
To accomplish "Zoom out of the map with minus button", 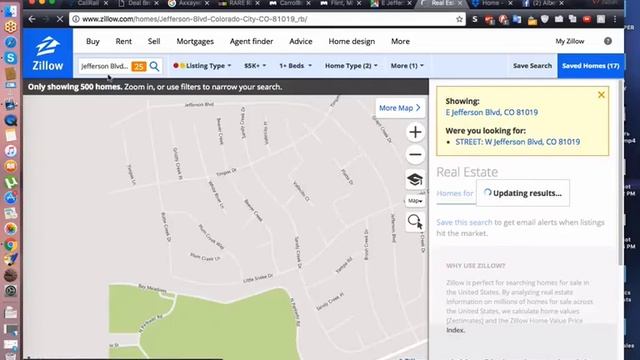I will coord(415,155).
